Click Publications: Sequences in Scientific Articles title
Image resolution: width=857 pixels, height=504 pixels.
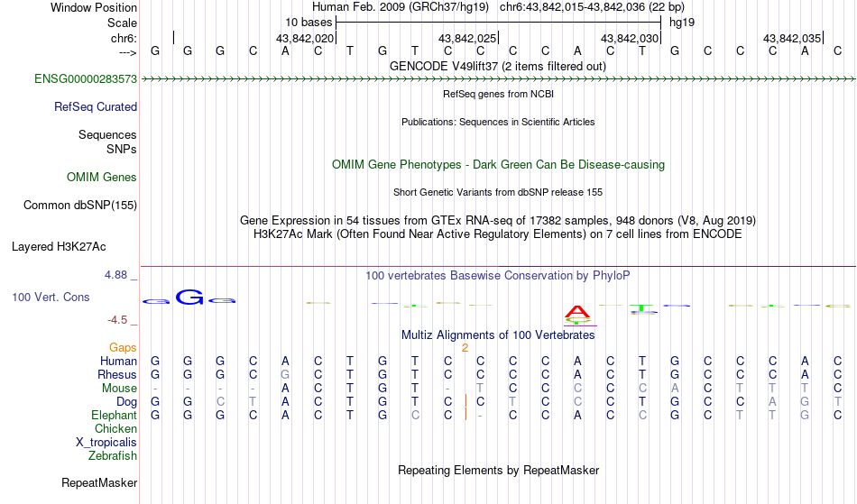(498, 123)
